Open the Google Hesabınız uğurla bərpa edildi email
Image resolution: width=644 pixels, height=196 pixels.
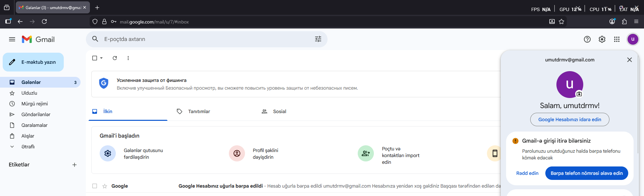(220, 186)
